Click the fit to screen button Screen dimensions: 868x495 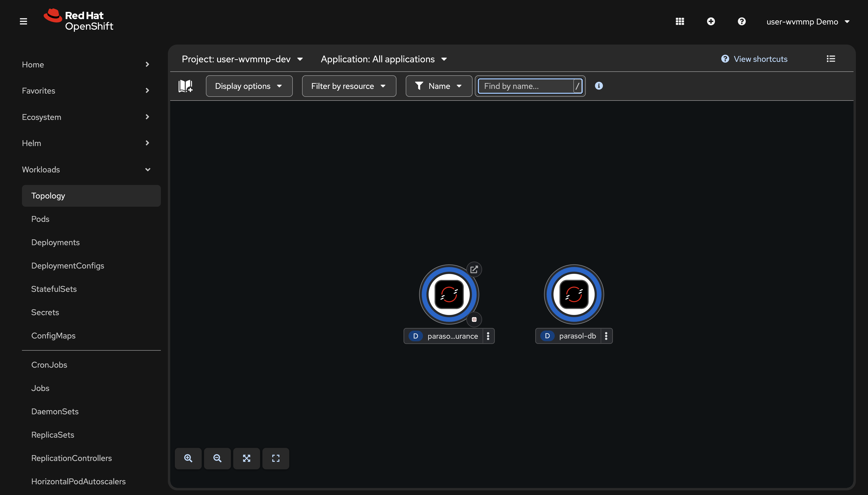coord(246,458)
